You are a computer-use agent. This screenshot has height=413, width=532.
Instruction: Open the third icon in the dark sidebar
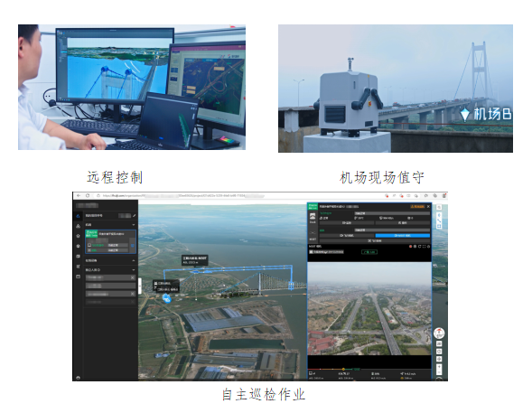(x=78, y=236)
